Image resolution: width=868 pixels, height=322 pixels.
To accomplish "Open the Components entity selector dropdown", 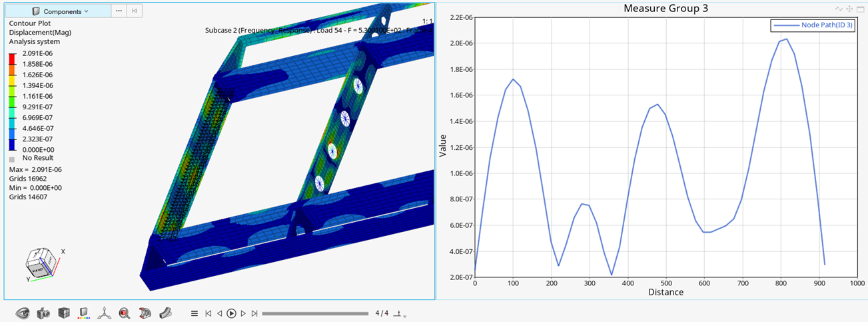I will pos(57,11).
